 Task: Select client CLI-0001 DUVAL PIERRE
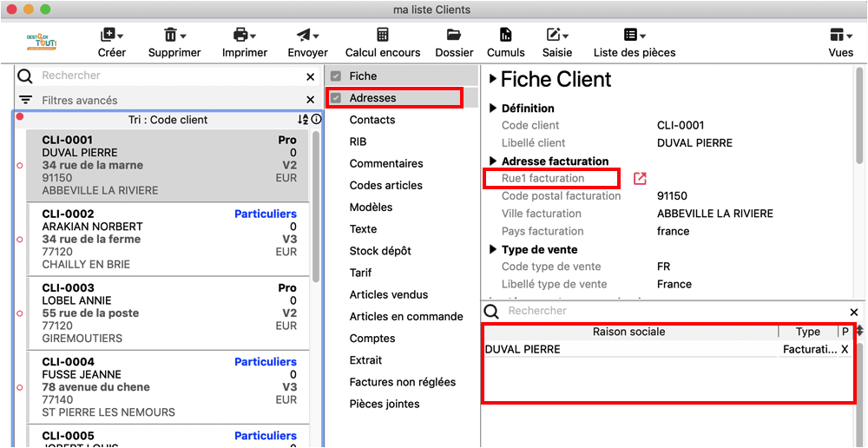[x=168, y=166]
